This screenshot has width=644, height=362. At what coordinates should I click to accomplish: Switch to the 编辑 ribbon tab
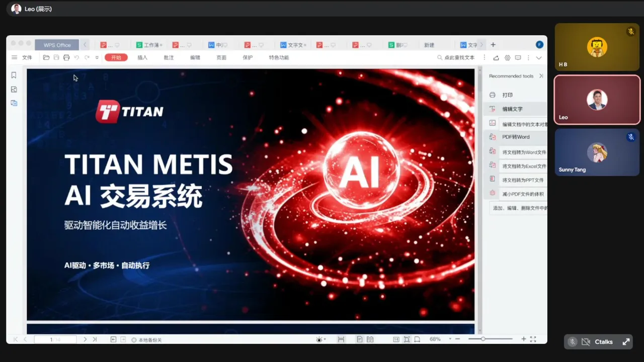coord(195,58)
